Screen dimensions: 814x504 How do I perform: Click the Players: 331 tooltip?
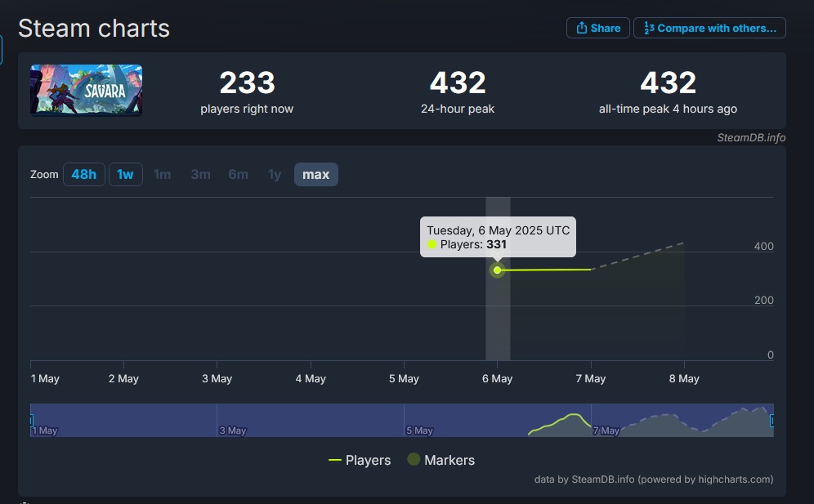(498, 237)
